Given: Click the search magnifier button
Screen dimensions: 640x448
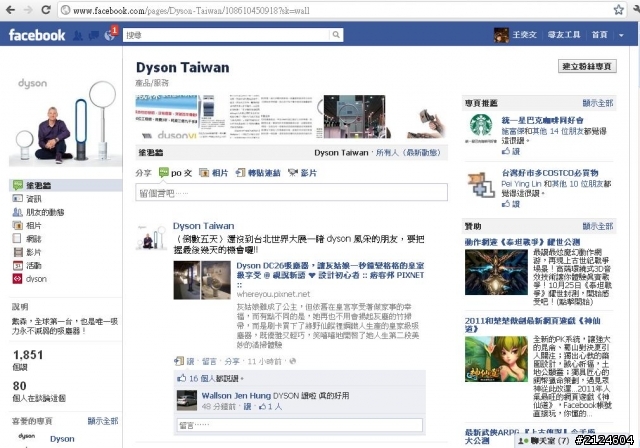Looking at the screenshot, I should (336, 35).
